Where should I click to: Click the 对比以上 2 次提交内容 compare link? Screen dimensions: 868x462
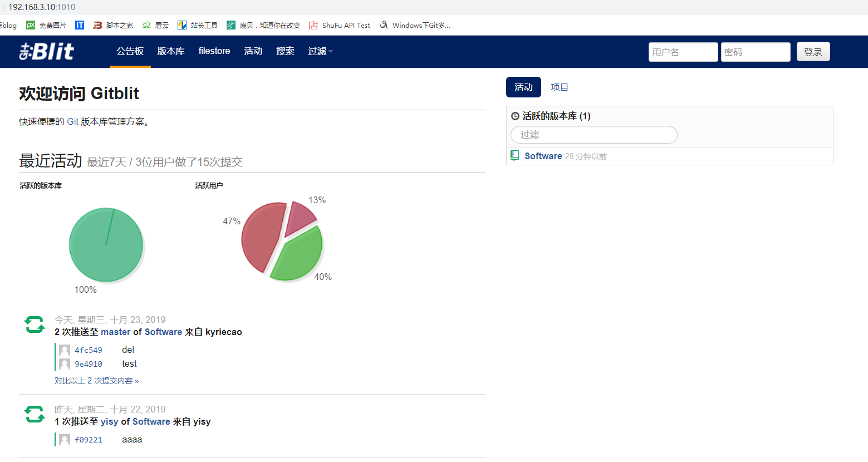(96, 381)
